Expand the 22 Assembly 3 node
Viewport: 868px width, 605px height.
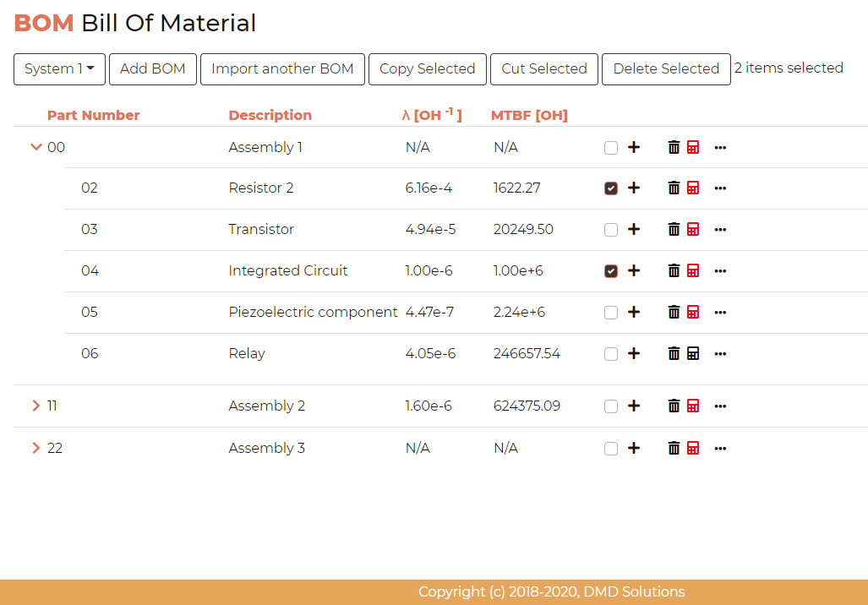tap(35, 448)
